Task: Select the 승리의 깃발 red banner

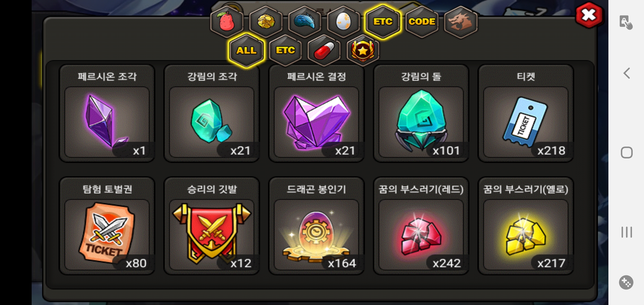Action: pyautogui.click(x=212, y=226)
